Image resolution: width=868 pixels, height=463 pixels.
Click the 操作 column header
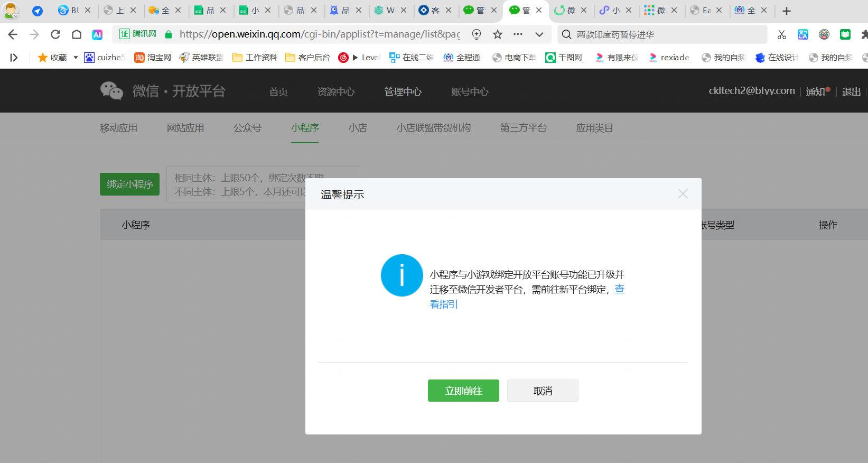[828, 225]
